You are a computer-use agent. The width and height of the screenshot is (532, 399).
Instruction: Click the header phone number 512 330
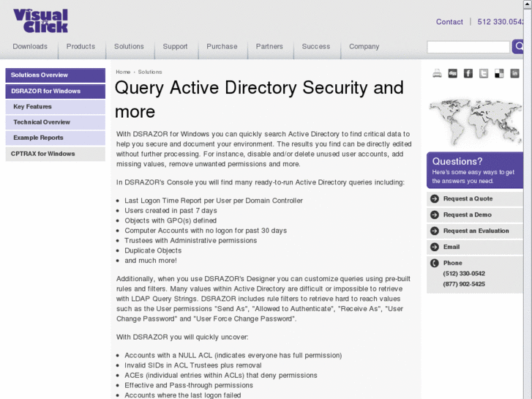[x=501, y=22]
